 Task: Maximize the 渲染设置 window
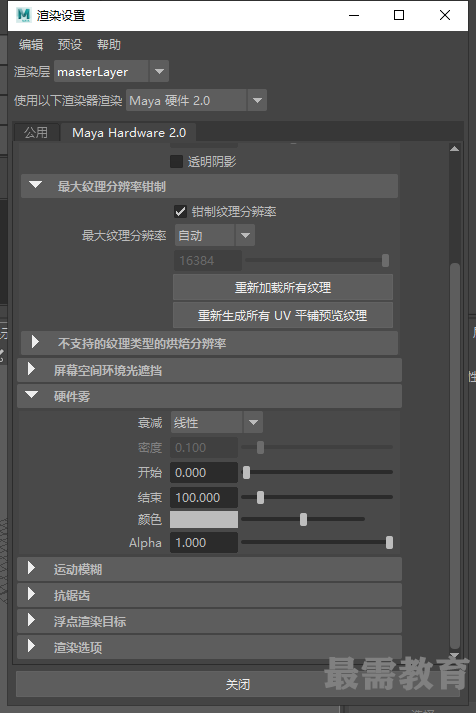tap(399, 15)
